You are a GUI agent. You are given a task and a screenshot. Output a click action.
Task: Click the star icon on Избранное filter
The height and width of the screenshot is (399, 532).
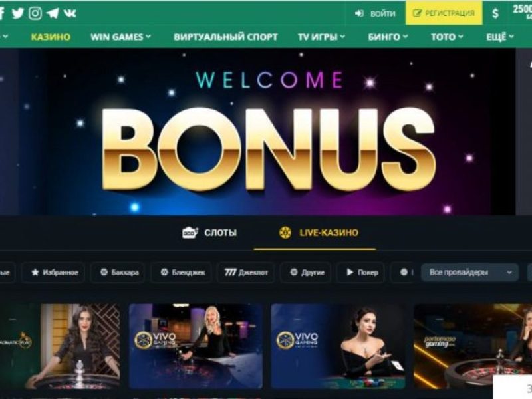(x=35, y=273)
